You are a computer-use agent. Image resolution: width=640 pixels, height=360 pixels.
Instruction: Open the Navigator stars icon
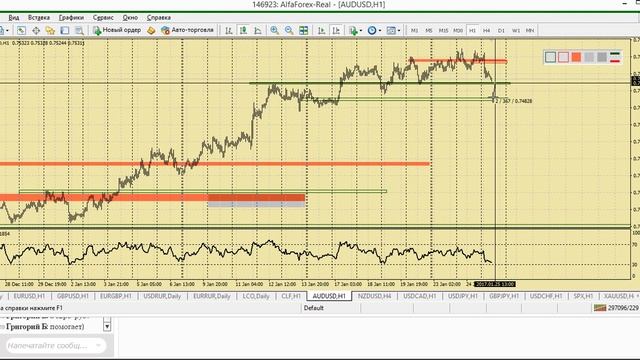[50, 31]
